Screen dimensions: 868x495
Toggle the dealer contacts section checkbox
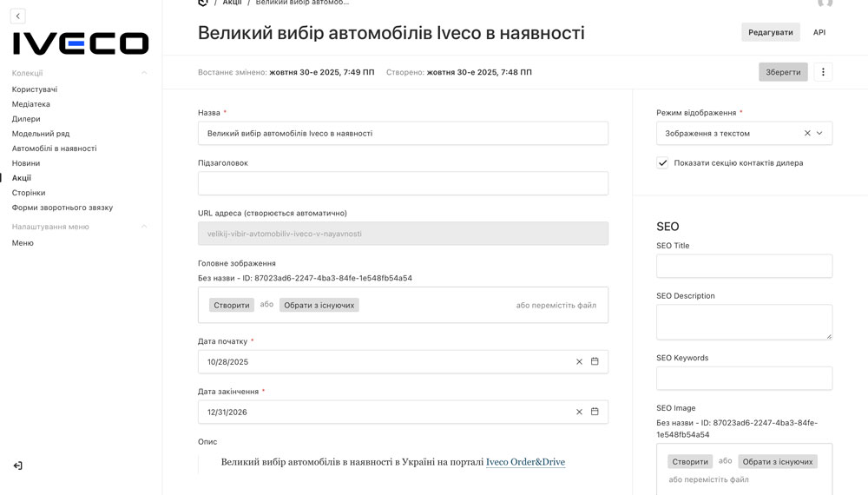click(x=663, y=163)
